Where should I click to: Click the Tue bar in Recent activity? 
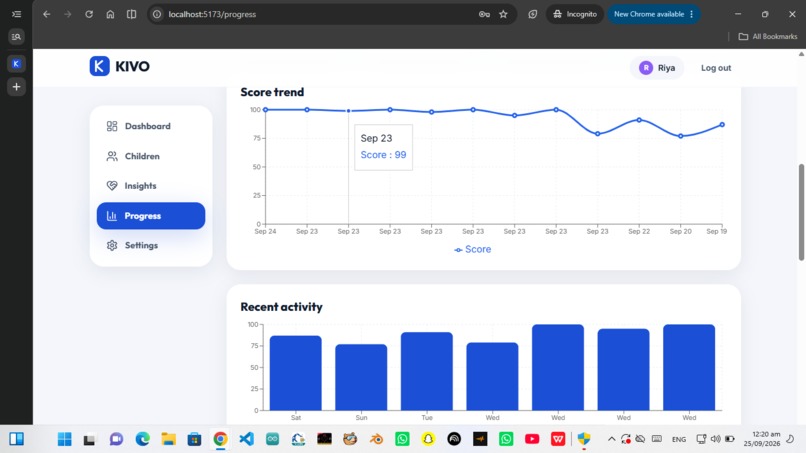pos(427,371)
